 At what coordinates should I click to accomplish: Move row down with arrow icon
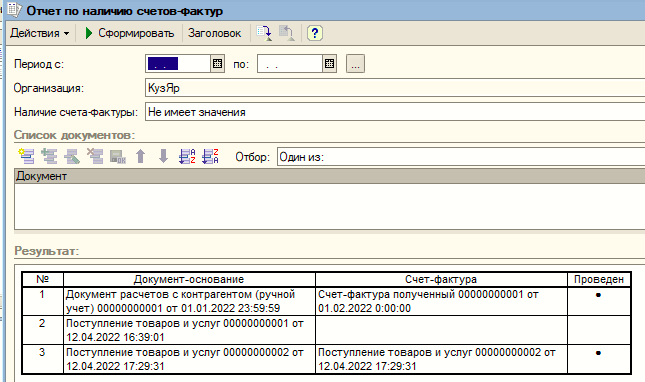163,156
